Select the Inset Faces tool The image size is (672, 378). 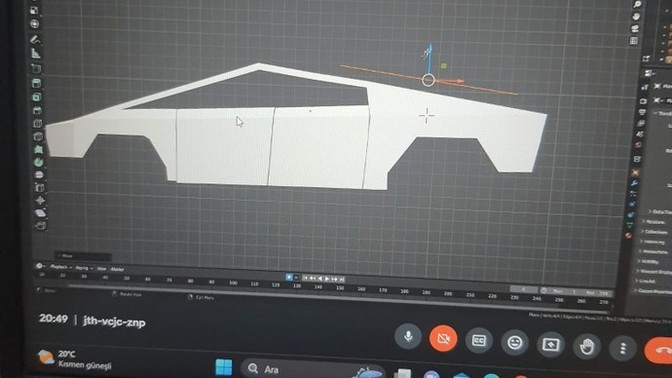pos(37,97)
